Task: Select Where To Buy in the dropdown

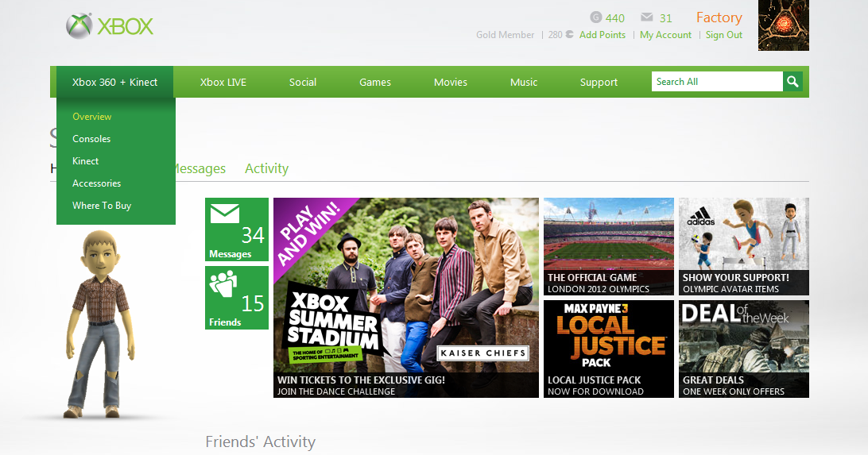Action: click(x=102, y=205)
